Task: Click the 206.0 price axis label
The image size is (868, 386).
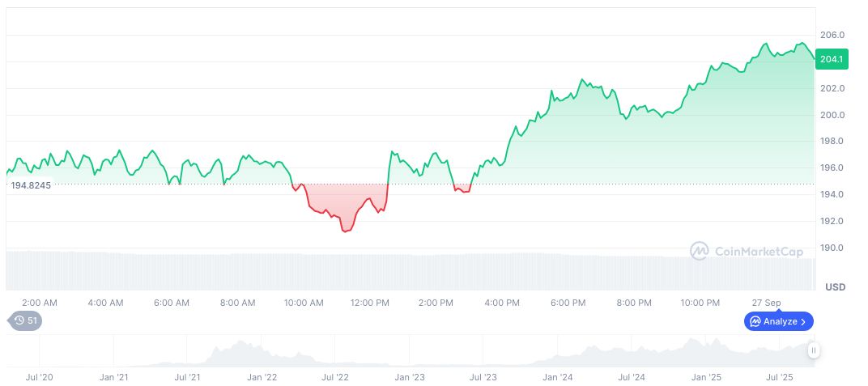Action: point(832,36)
